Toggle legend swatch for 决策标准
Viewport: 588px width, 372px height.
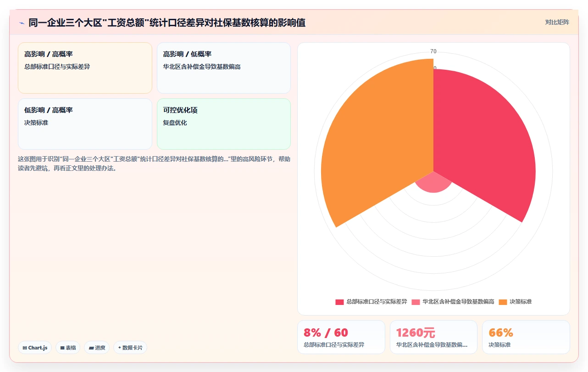tap(503, 302)
